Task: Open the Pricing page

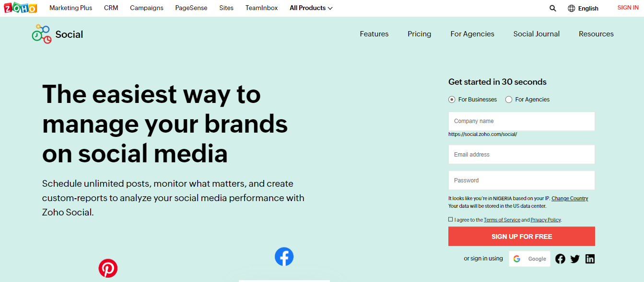Action: pos(419,34)
